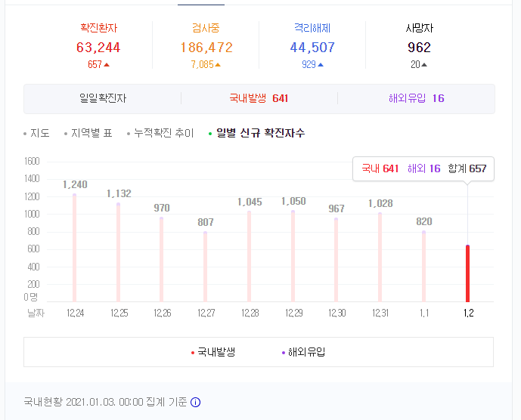Click the 12.25 bar labeled 1,132

118,252
